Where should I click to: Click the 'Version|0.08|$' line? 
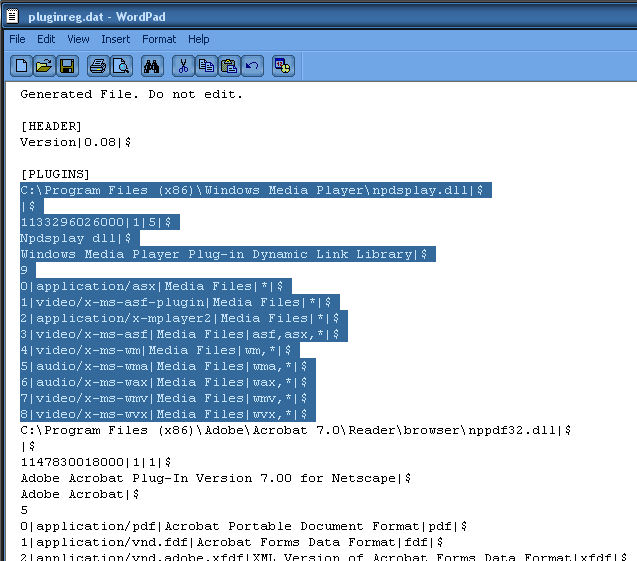(x=76, y=142)
